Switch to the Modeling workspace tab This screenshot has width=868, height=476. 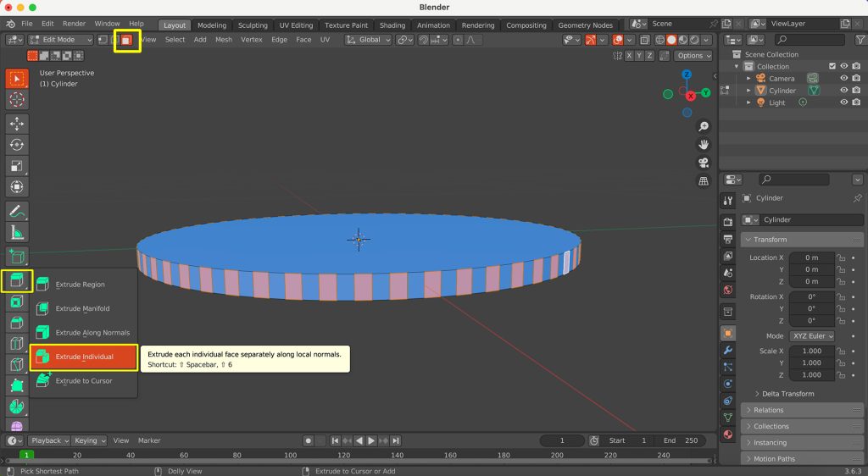point(212,25)
